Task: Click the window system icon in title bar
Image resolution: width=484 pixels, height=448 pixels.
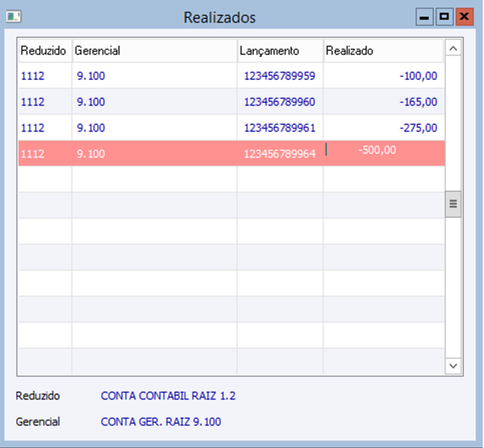Action: click(x=13, y=16)
